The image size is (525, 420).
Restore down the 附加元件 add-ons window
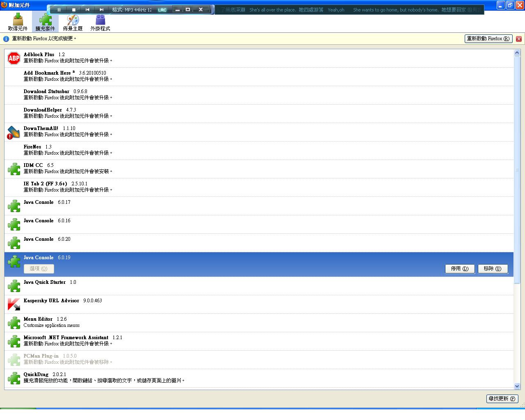pos(510,5)
